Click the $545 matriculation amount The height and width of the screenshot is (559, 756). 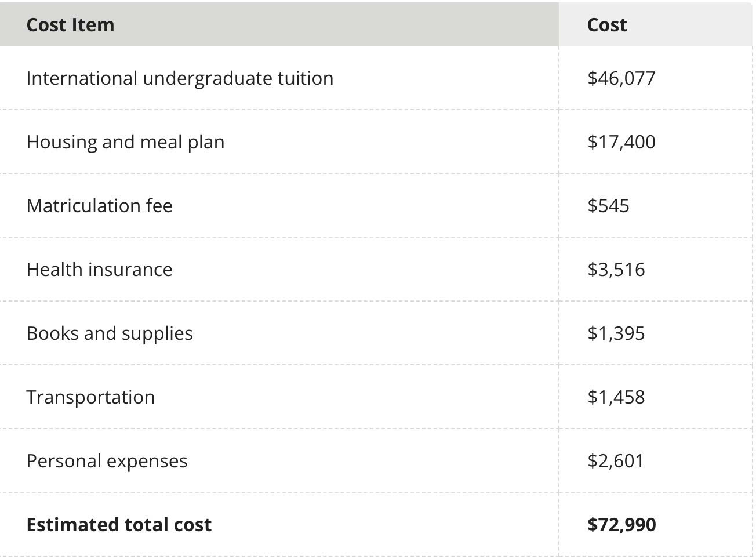point(608,206)
